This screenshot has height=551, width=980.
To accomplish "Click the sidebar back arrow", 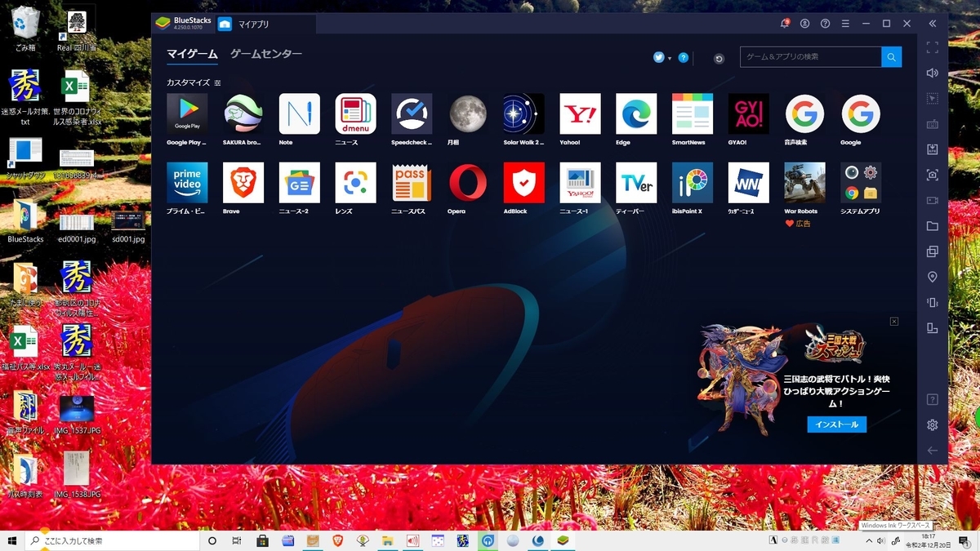I will [933, 451].
